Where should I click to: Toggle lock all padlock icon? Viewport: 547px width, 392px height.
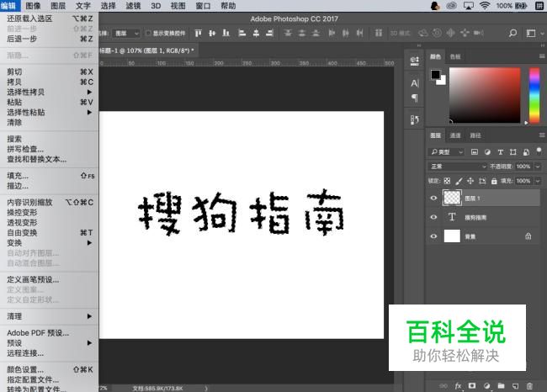pos(494,181)
